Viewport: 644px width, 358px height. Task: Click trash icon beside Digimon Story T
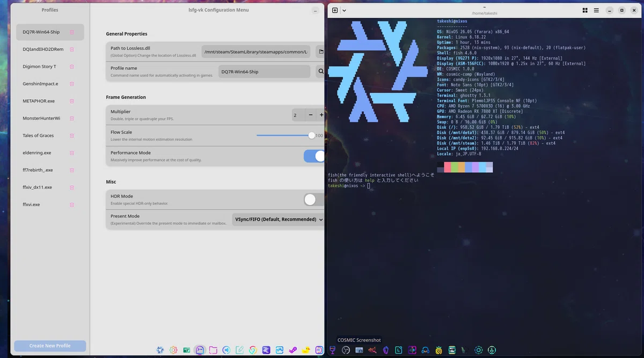[x=72, y=67]
